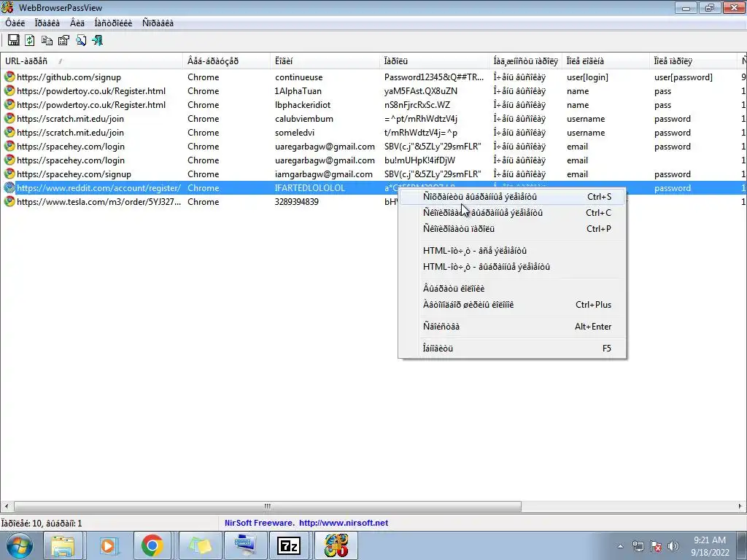Viewport: 747px width, 560px height.
Task: Sort by user name column header above continueuse
Action: tap(325, 61)
